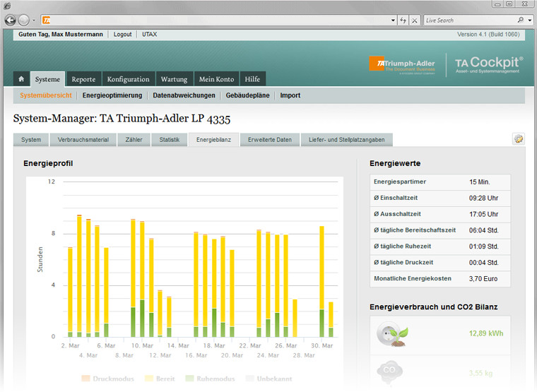Open the Hilfe main tab

pos(252,79)
